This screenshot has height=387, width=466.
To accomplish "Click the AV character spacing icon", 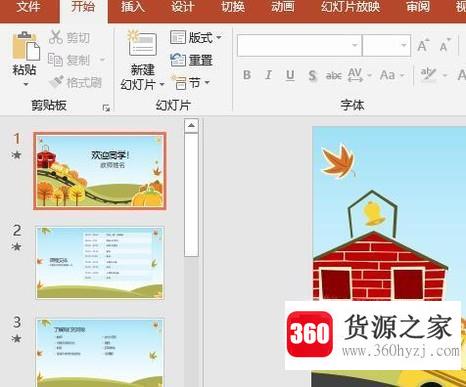I will tap(355, 75).
